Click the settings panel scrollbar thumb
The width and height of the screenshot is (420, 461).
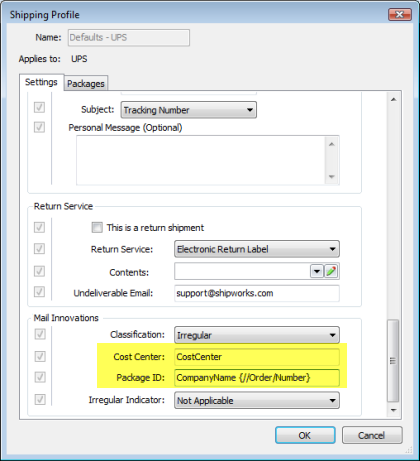click(x=394, y=361)
